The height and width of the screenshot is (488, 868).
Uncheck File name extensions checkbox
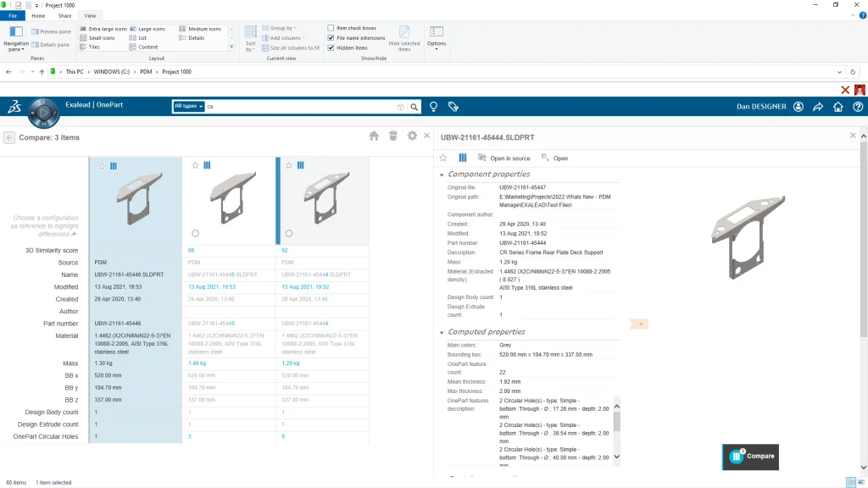tap(331, 38)
